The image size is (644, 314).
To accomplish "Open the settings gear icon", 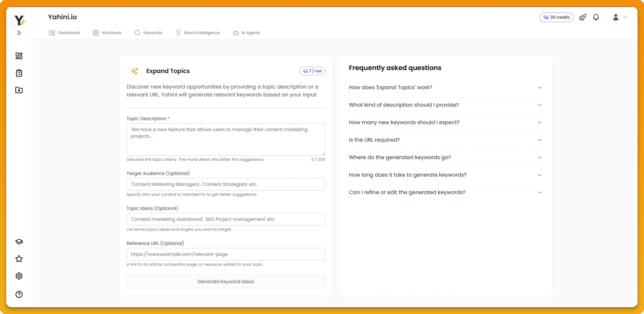I will pos(19,276).
